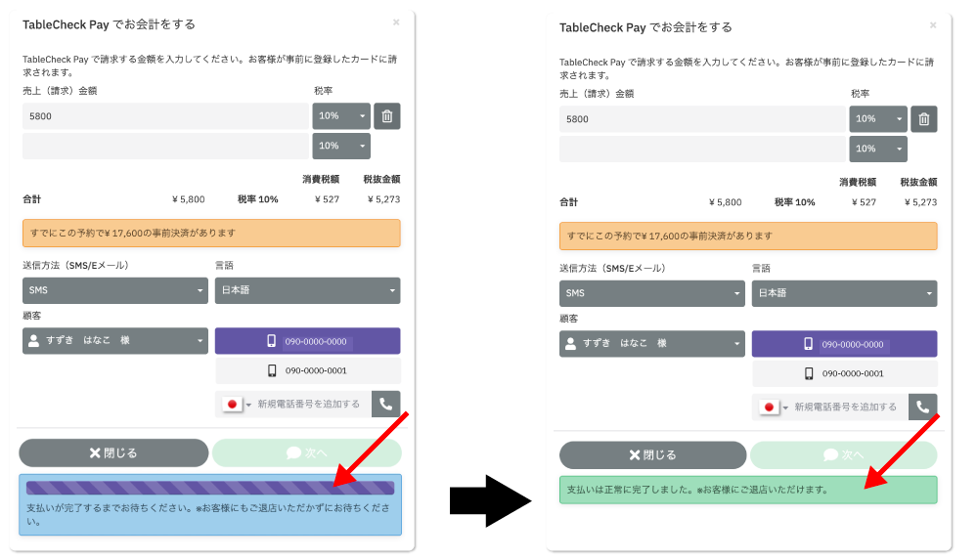Open SMS send method dropdown in left dialog

tap(115, 290)
